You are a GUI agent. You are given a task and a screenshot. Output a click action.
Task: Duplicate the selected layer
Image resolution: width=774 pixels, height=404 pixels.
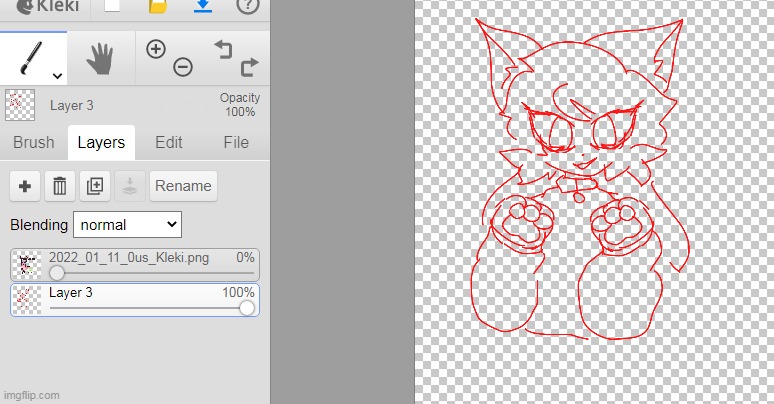click(95, 186)
